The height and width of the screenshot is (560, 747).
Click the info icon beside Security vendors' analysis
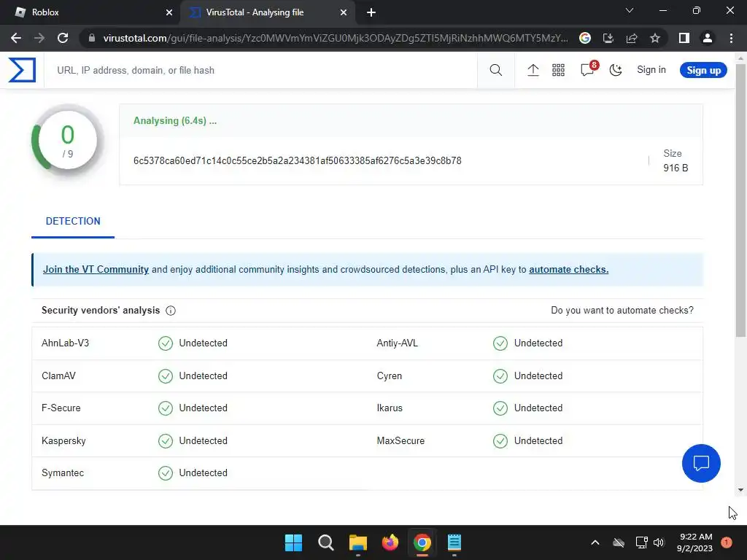coord(171,311)
